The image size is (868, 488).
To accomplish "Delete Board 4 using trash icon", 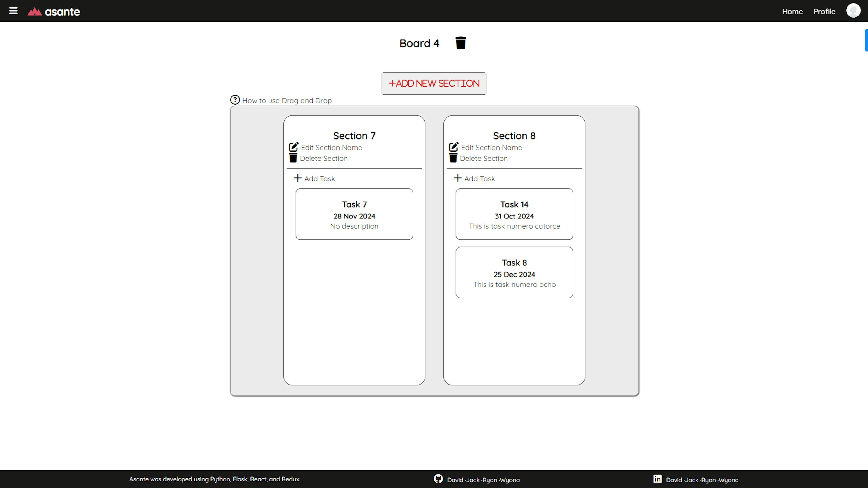I will 461,43.
